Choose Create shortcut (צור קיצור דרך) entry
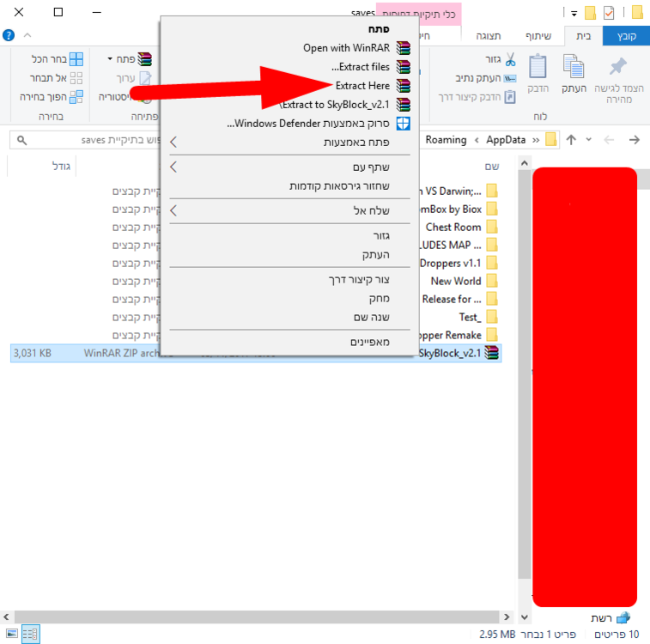Screen dimensions: 650x644 [289, 280]
